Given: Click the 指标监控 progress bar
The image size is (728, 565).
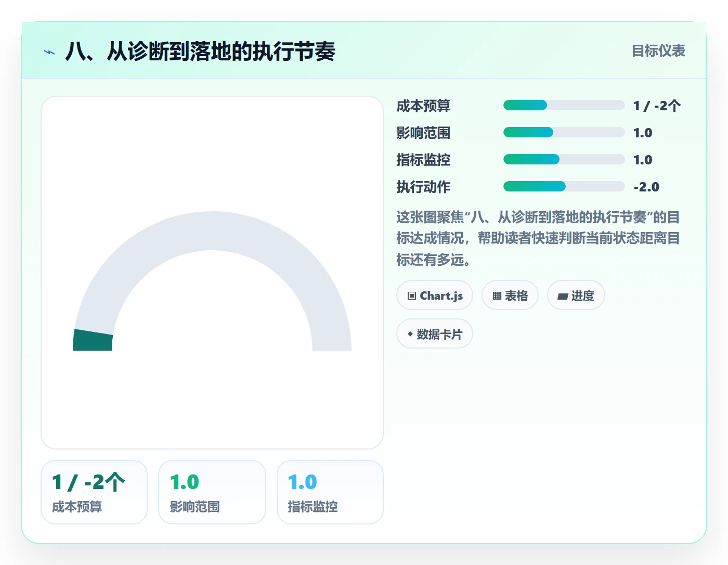Looking at the screenshot, I should pyautogui.click(x=564, y=160).
